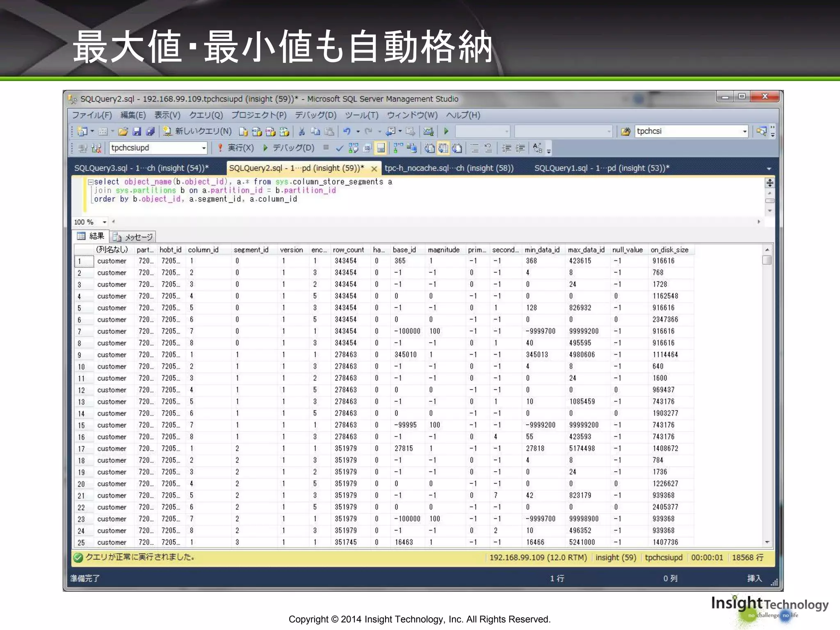Open the クエリ(Q) menu

pos(206,115)
